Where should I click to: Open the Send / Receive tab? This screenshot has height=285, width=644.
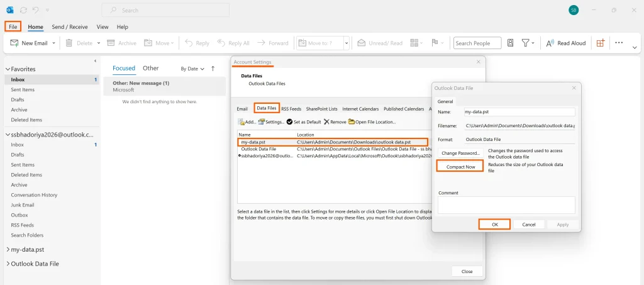pos(70,26)
